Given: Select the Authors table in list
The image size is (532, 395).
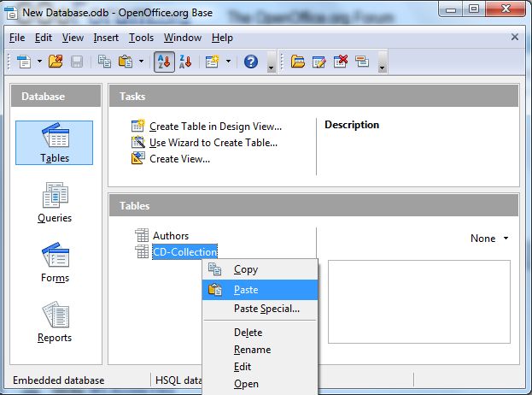Looking at the screenshot, I should (171, 236).
